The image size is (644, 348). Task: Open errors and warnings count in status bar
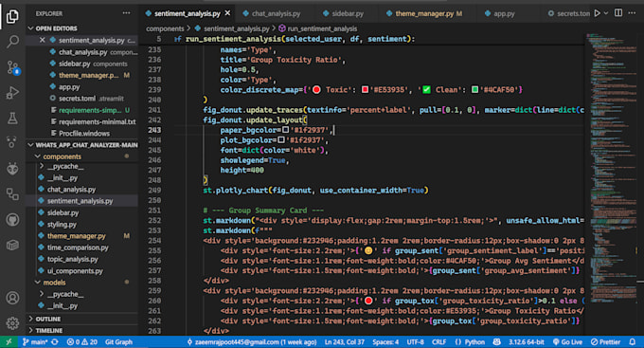pyautogui.click(x=82, y=341)
